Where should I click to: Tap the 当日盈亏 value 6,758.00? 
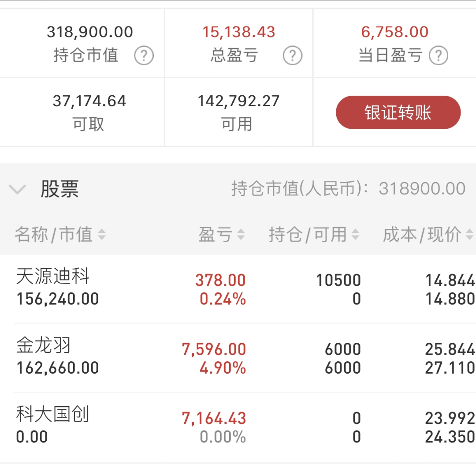(394, 32)
